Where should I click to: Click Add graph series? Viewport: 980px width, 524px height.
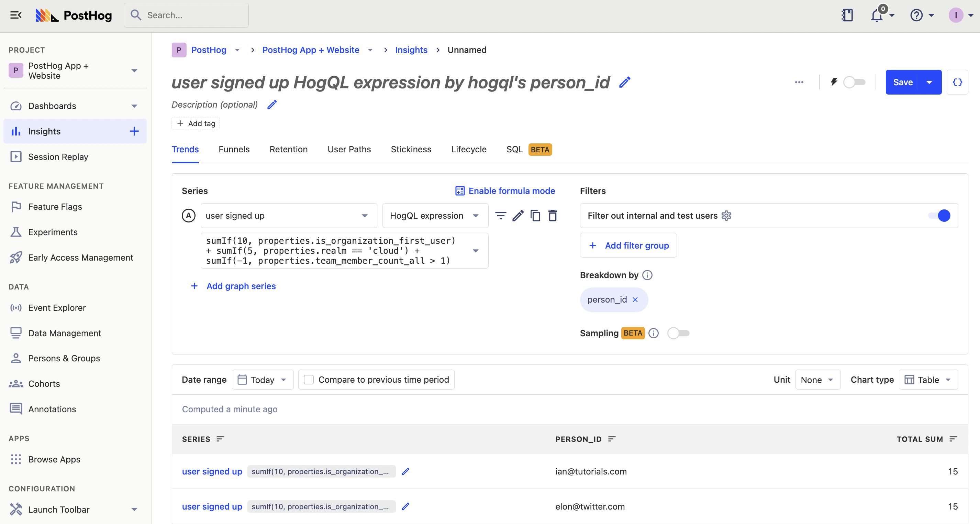pos(241,286)
